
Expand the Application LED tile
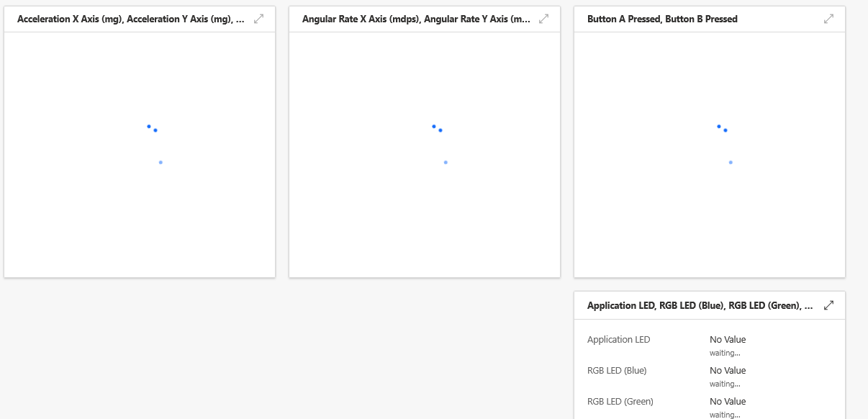(x=829, y=305)
